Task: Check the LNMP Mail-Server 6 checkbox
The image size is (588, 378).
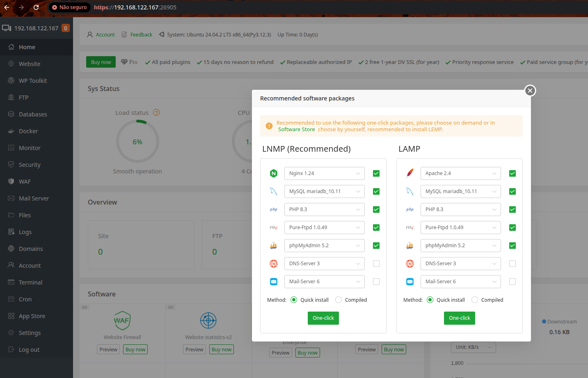Action: click(x=376, y=282)
